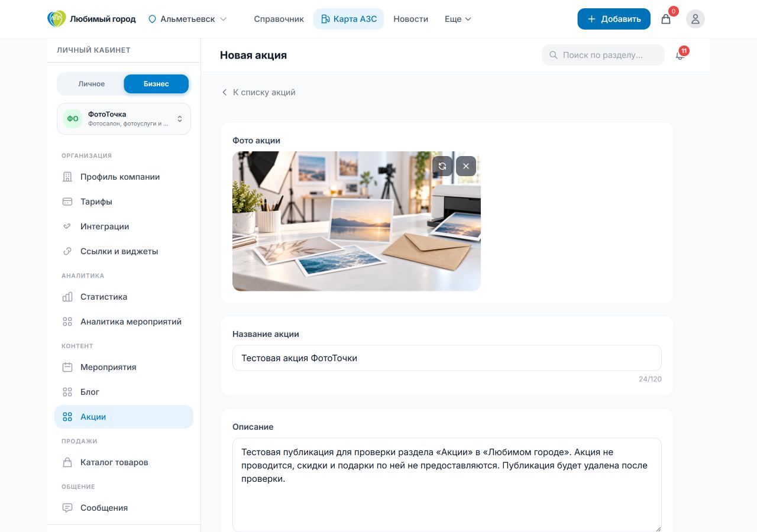Remove the promotion photo with X icon
Image resolution: width=757 pixels, height=532 pixels.
click(x=466, y=166)
